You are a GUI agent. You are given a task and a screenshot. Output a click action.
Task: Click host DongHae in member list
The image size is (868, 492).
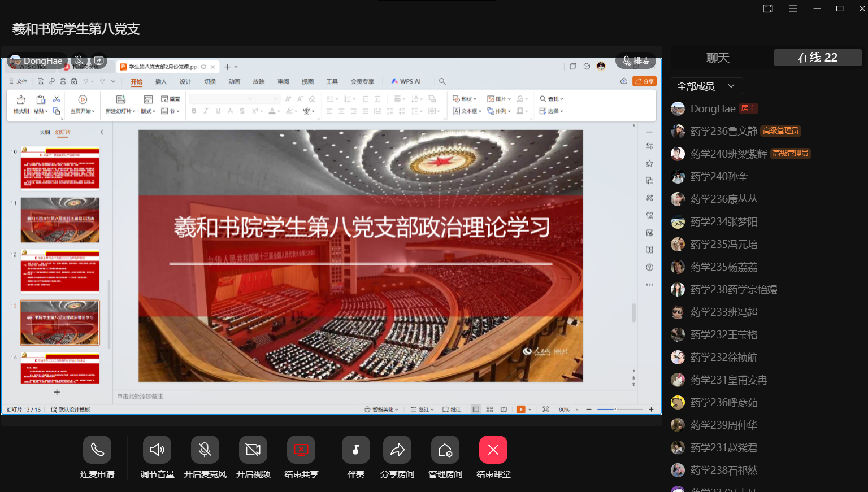pos(713,108)
